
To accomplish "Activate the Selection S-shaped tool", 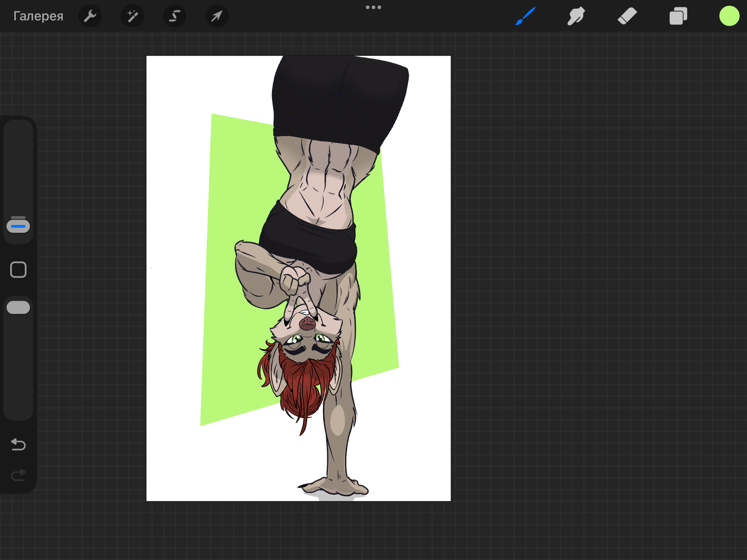I will click(x=175, y=16).
